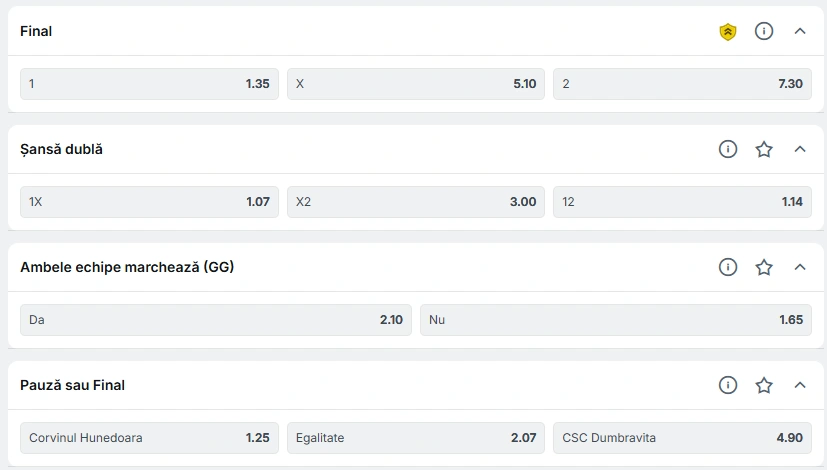Pick Nu for both teams scoring
The width and height of the screenshot is (827, 470).
[x=616, y=320]
